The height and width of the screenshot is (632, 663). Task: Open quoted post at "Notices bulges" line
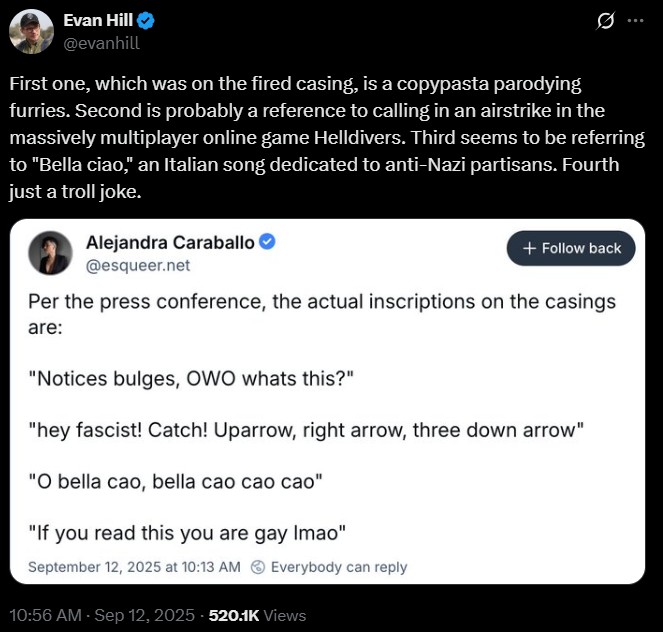pyautogui.click(x=192, y=378)
